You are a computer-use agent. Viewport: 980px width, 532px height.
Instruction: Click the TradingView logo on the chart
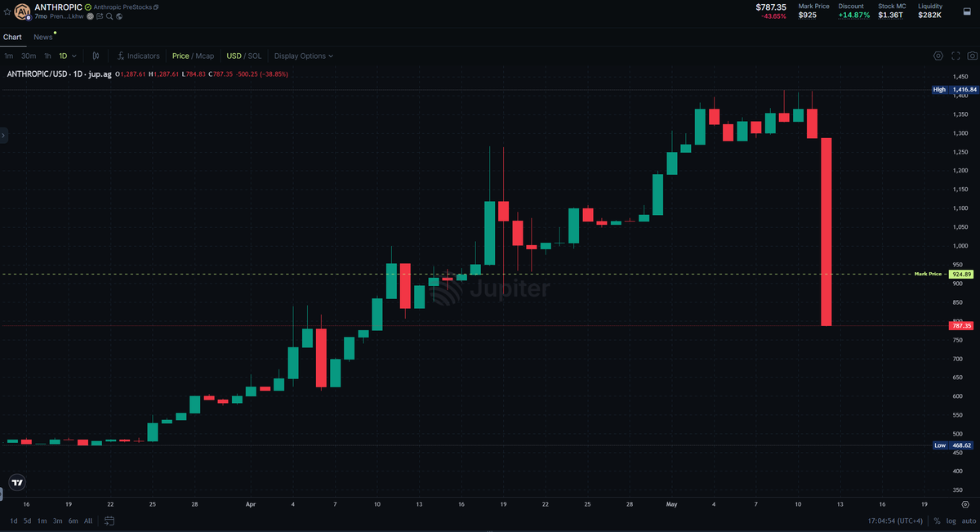click(16, 482)
